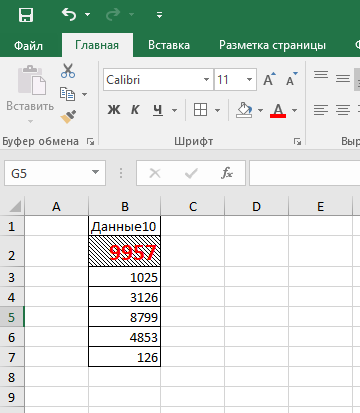Open the copy options dropdown arrow

coord(85,94)
